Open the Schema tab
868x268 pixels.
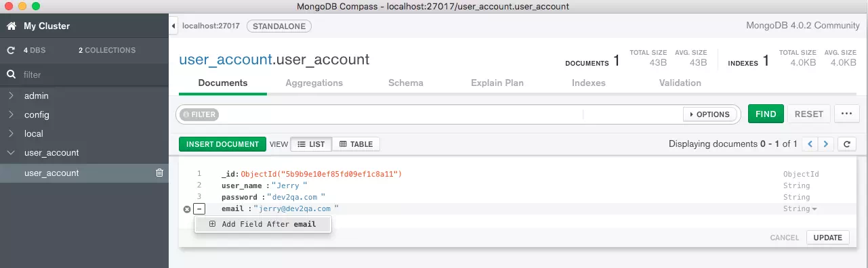pyautogui.click(x=406, y=83)
